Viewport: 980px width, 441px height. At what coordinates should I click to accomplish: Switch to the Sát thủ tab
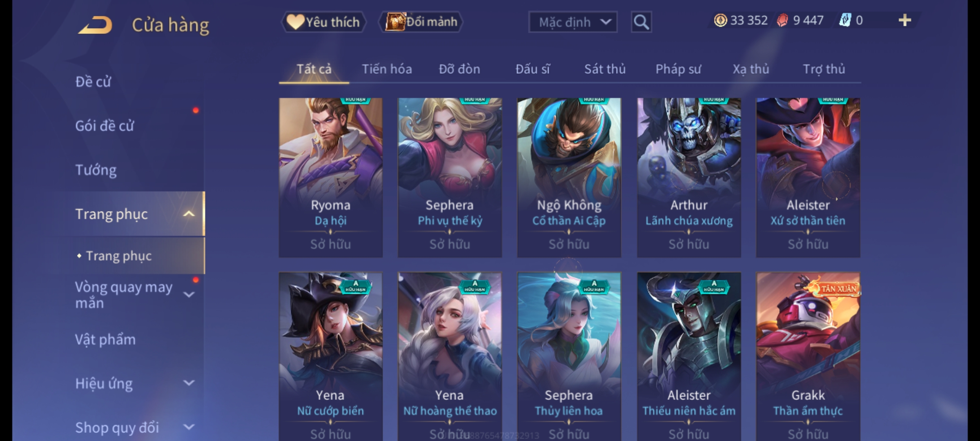point(605,69)
